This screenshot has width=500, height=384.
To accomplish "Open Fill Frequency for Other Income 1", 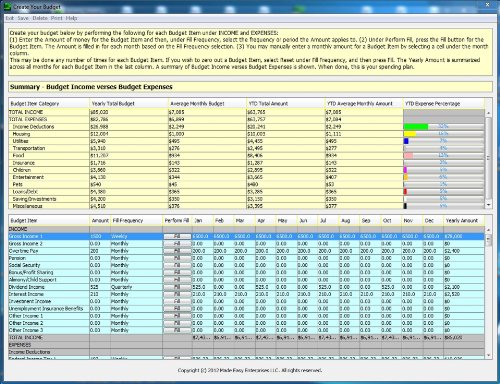I will tap(136, 316).
